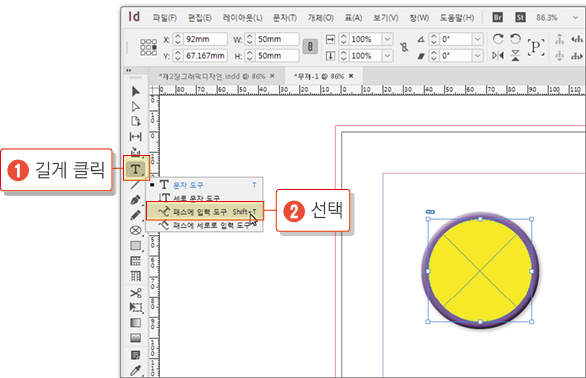
Task: Open the horizontal scale percentage dropdown
Action: (x=388, y=39)
